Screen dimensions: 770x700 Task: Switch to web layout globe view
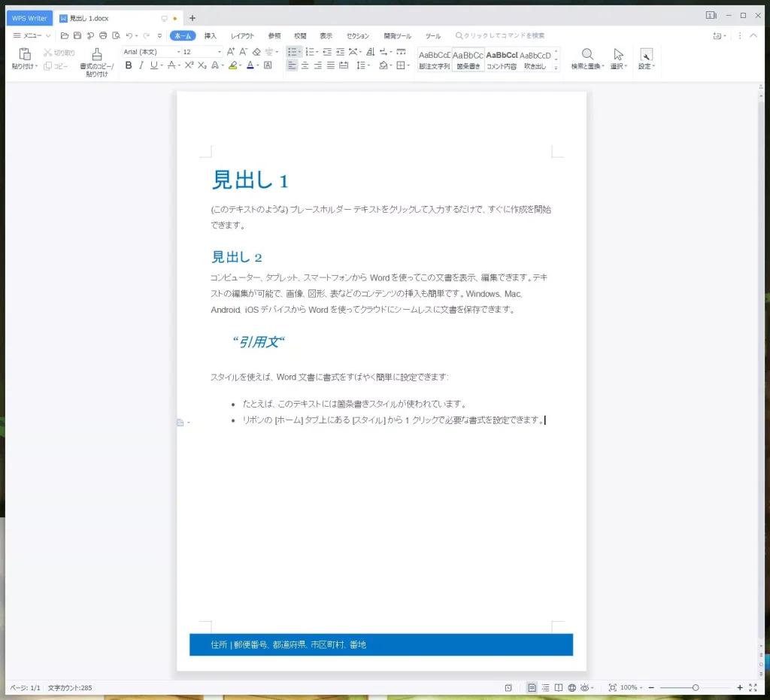click(571, 687)
